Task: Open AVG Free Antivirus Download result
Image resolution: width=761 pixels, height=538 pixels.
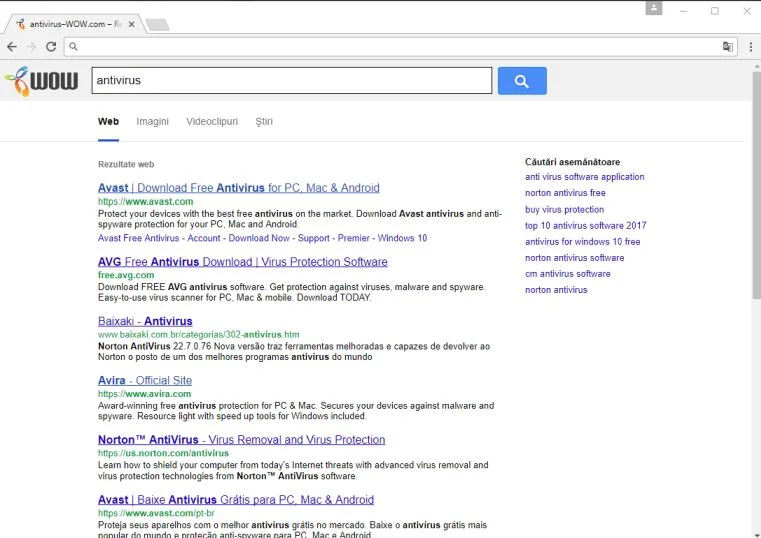Action: 243,262
